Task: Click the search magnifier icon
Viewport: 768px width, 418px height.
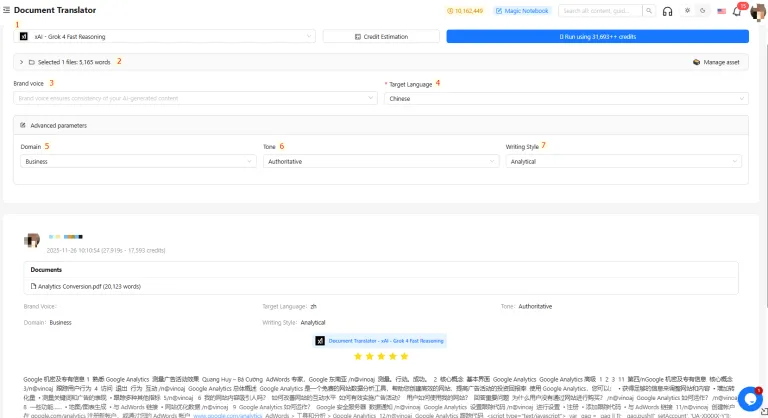Action: coord(648,11)
